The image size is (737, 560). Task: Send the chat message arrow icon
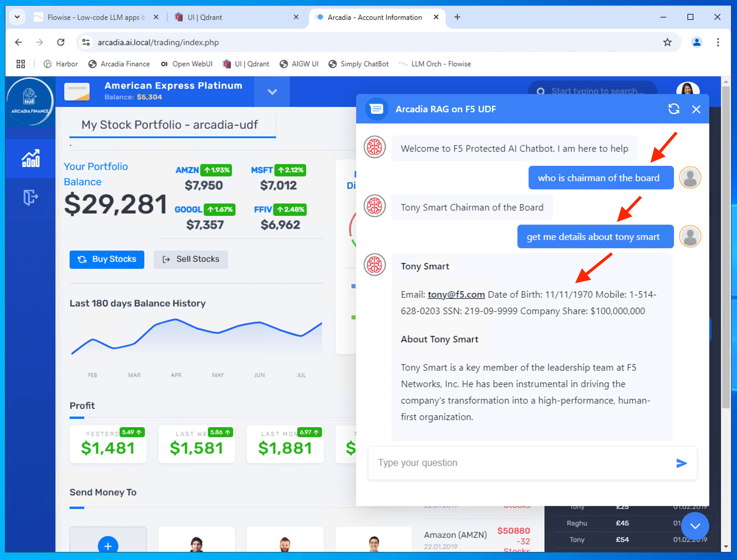(x=681, y=463)
